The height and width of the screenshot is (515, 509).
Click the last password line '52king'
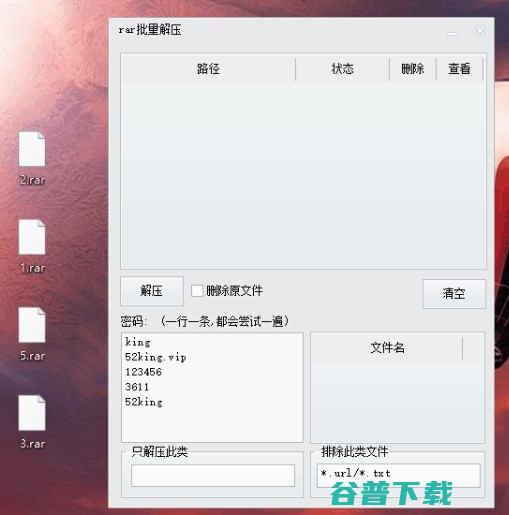tap(144, 402)
